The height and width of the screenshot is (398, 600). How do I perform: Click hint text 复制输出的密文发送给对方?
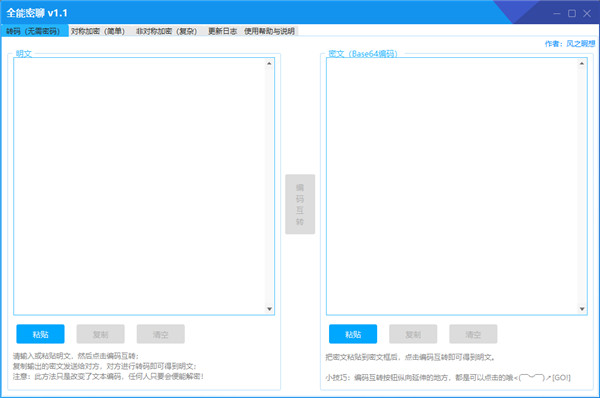(104, 366)
